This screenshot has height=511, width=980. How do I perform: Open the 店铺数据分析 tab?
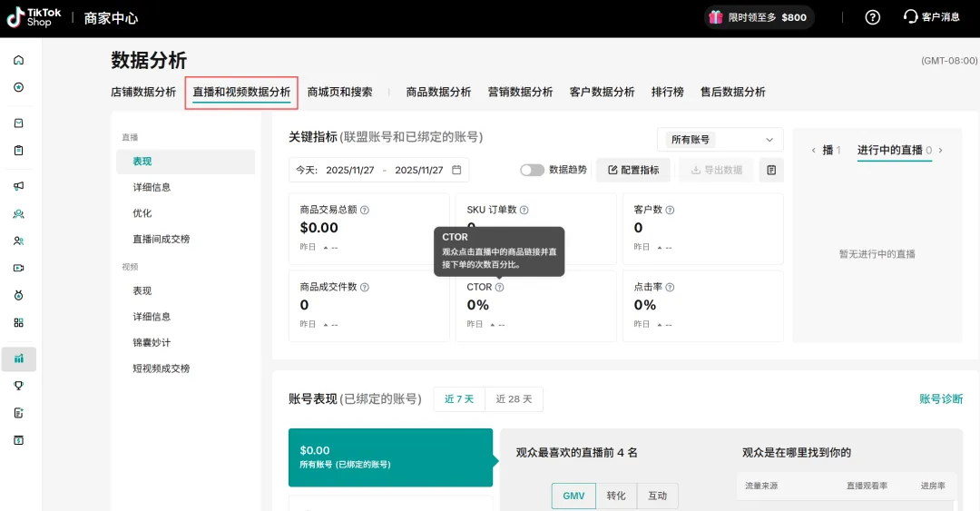tap(143, 92)
